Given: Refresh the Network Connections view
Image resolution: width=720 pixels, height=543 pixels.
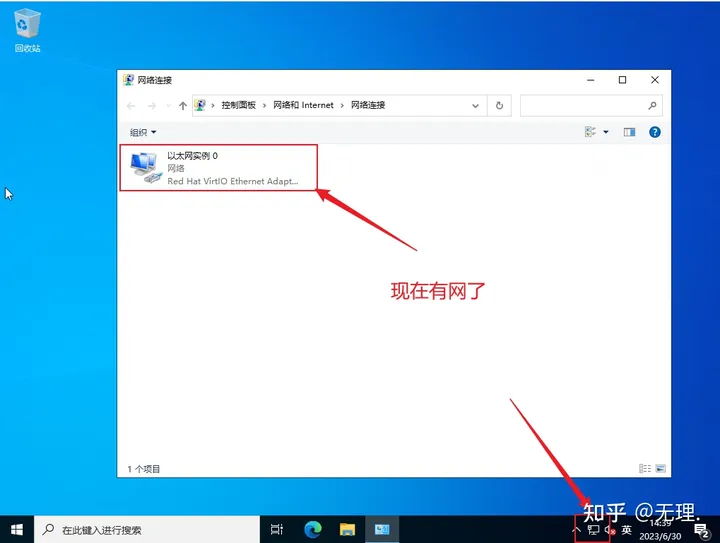Looking at the screenshot, I should [499, 106].
